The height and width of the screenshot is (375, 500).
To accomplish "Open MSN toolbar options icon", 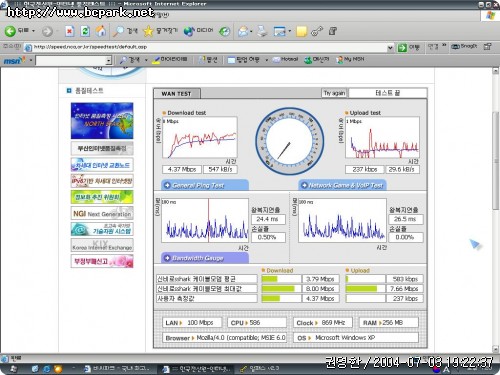I will coord(208,60).
